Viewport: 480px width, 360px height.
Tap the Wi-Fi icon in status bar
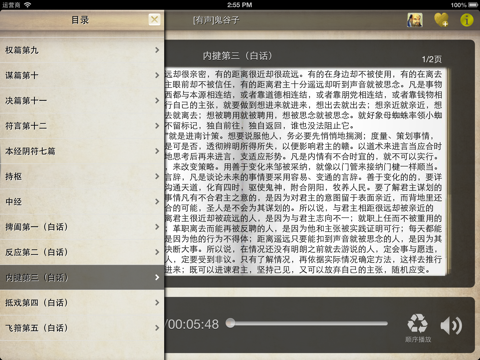coord(27,5)
